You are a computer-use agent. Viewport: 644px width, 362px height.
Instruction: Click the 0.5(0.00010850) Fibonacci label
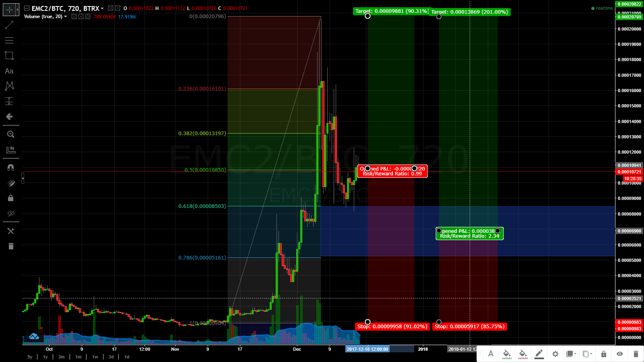tap(205, 170)
